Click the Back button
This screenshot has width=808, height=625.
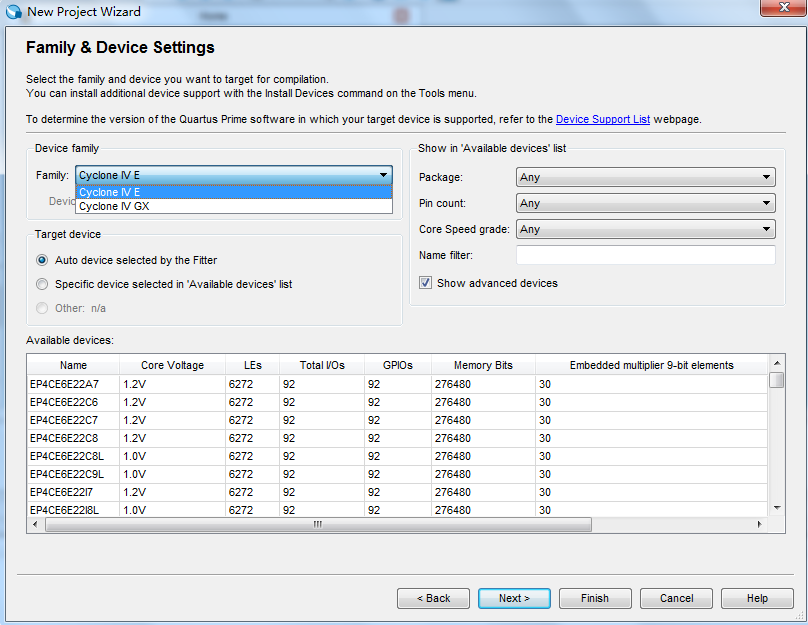click(x=433, y=598)
